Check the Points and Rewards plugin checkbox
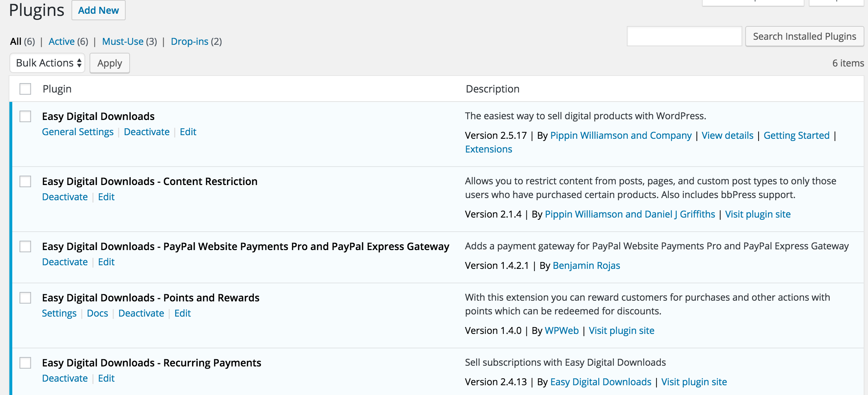 tap(25, 298)
